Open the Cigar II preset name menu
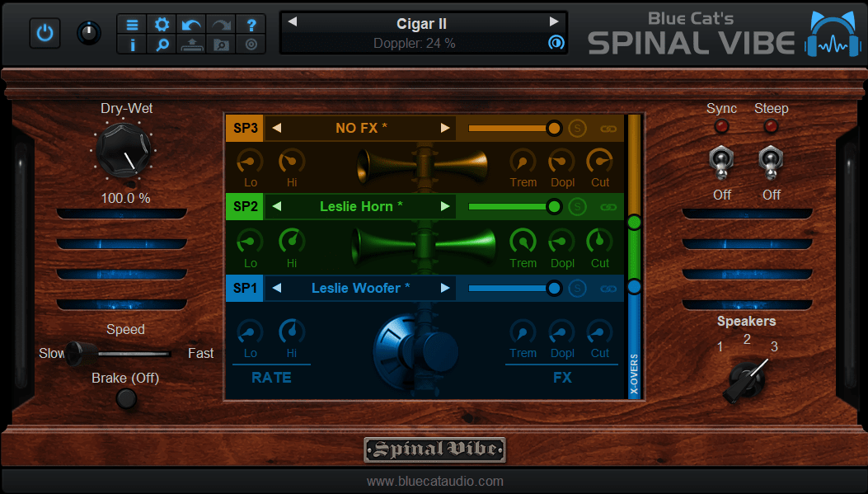Image resolution: width=868 pixels, height=494 pixels. point(421,23)
